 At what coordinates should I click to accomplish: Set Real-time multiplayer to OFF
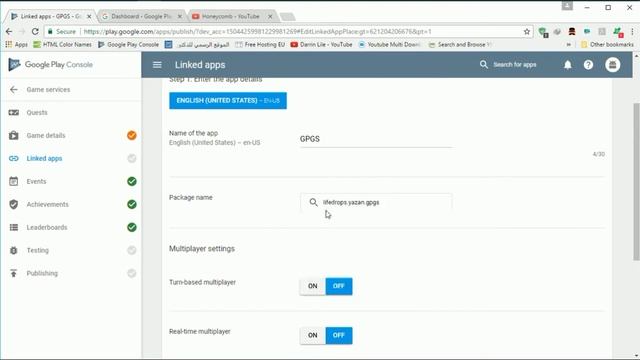pos(339,335)
